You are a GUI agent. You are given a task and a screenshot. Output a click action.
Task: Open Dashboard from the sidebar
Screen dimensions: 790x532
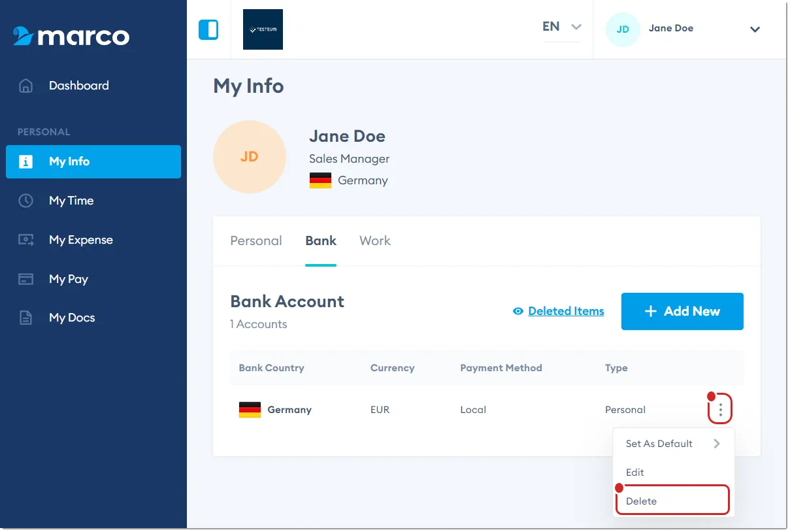[x=93, y=86]
